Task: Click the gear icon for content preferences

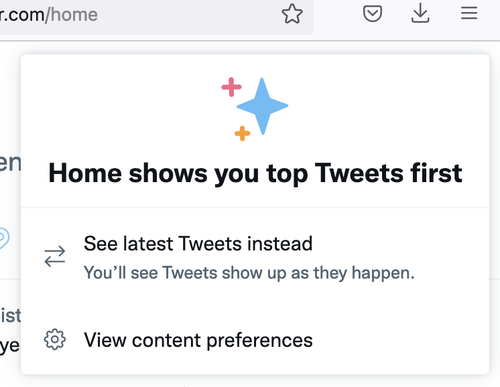Action: click(55, 340)
